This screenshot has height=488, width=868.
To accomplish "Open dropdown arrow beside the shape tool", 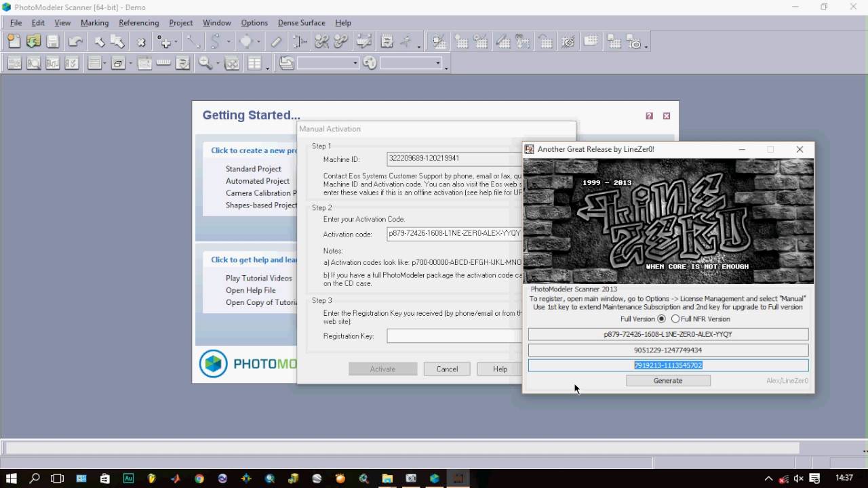I will (x=258, y=42).
